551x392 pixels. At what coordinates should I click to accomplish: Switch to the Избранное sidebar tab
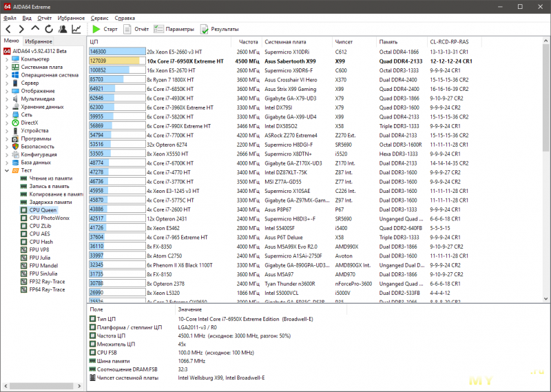click(39, 41)
